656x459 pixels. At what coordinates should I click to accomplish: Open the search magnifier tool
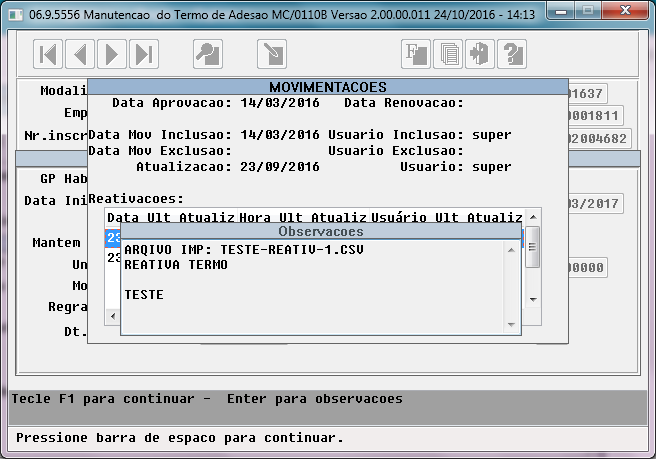coord(208,54)
